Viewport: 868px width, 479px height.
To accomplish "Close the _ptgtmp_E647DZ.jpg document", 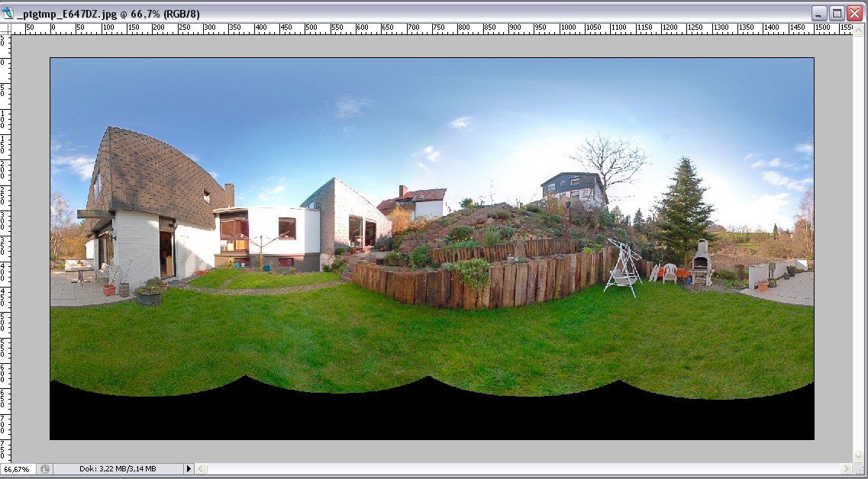I will click(x=854, y=13).
